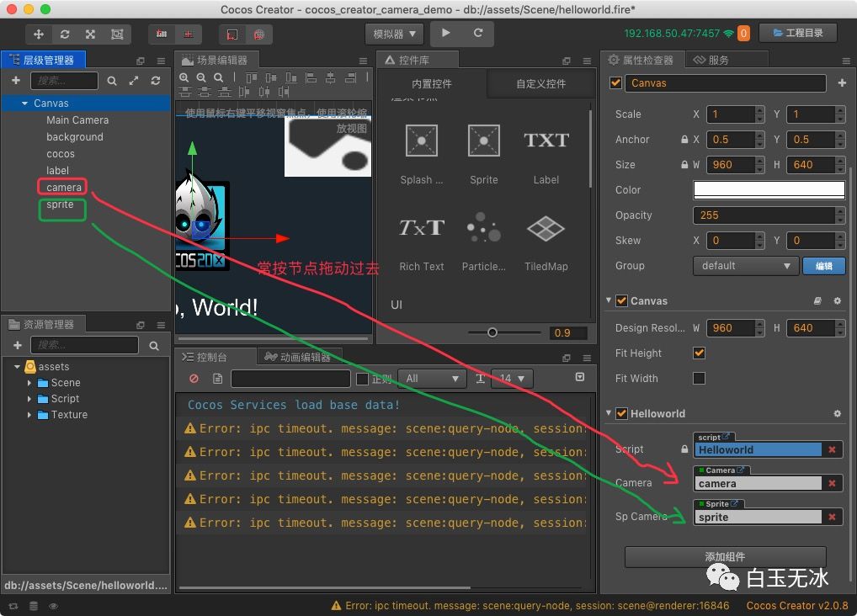Open project directory (工程目录) button
The image size is (857, 616).
pos(798,33)
